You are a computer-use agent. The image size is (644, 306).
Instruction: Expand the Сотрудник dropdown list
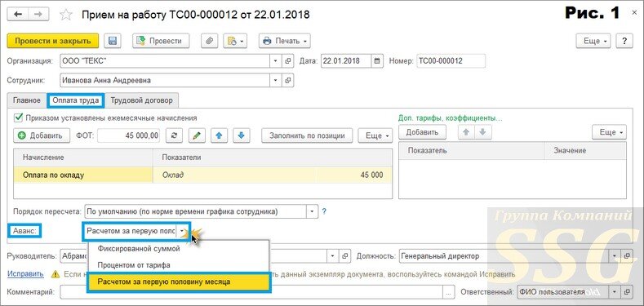(276, 80)
